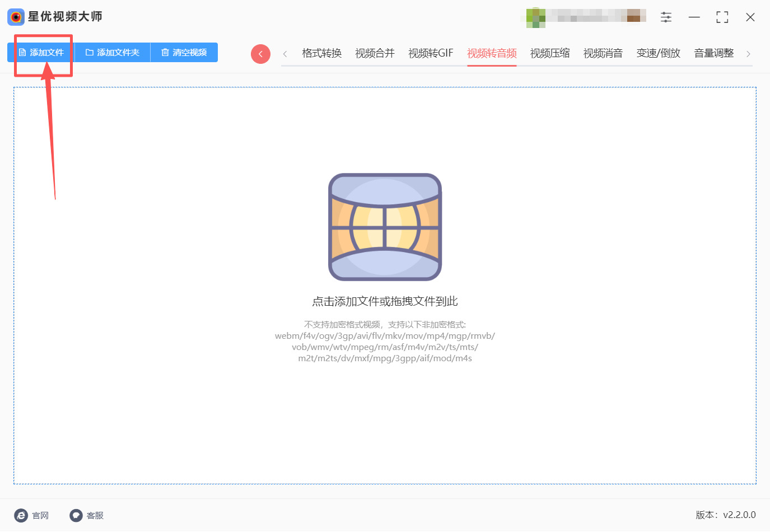Click the 添加文件 button
Image resolution: width=770 pixels, height=532 pixels.
pyautogui.click(x=41, y=53)
